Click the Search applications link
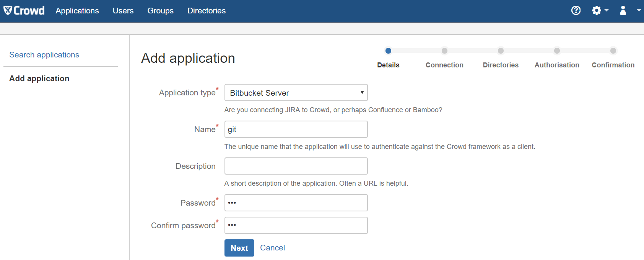644x260 pixels. point(44,55)
